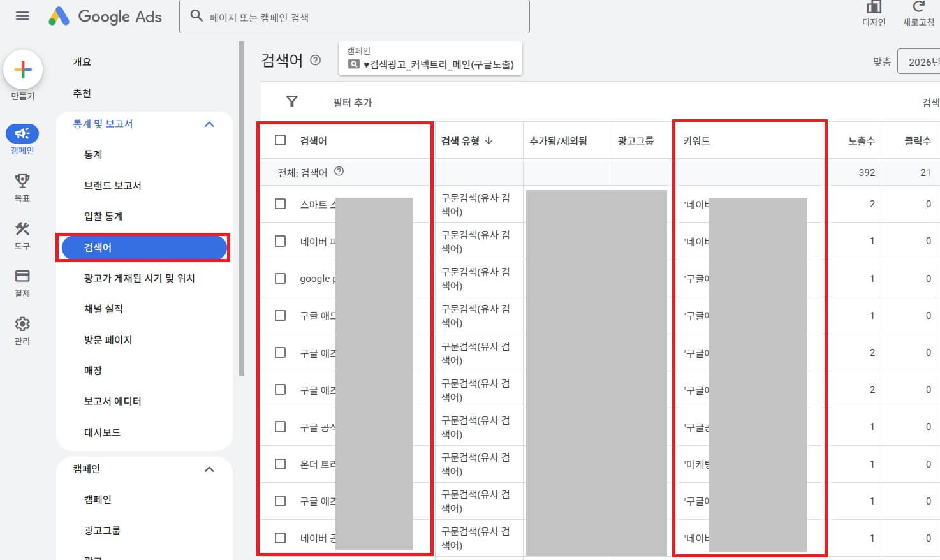
Task: Check the 구글 공식 row checkbox
Action: 280,426
